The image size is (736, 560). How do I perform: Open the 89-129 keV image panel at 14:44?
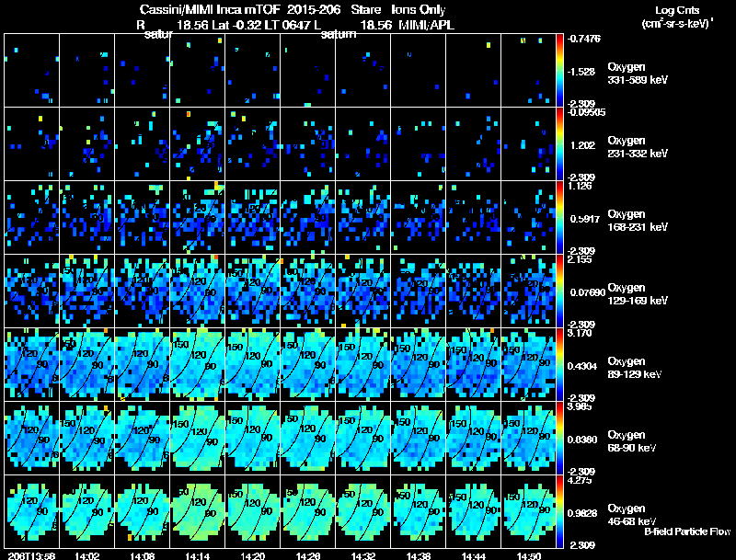click(x=473, y=364)
